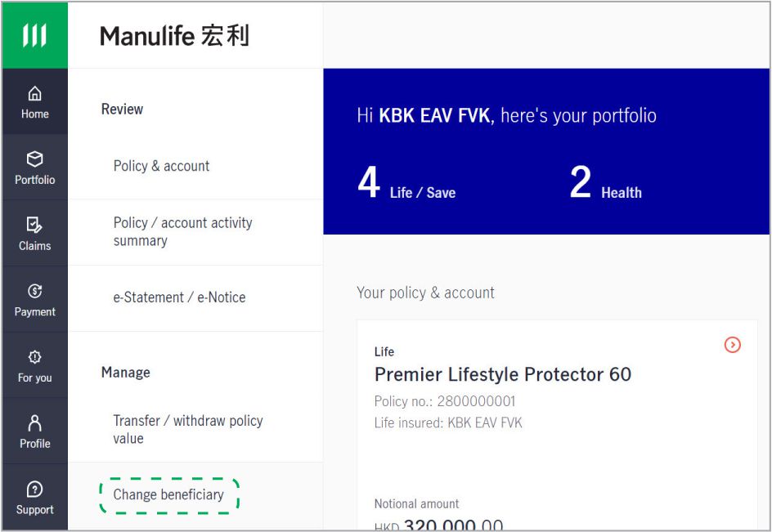Click the Manulife 宏利 wordmark

pyautogui.click(x=175, y=36)
